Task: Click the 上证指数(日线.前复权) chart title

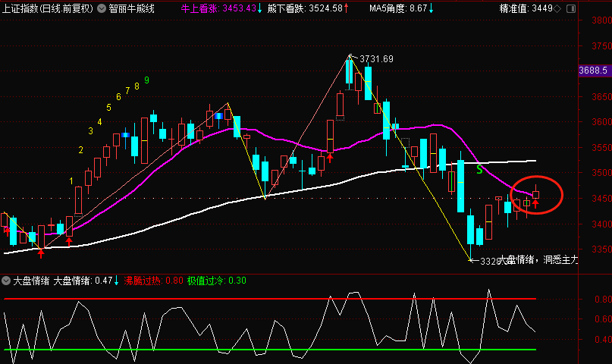Action: (48, 8)
